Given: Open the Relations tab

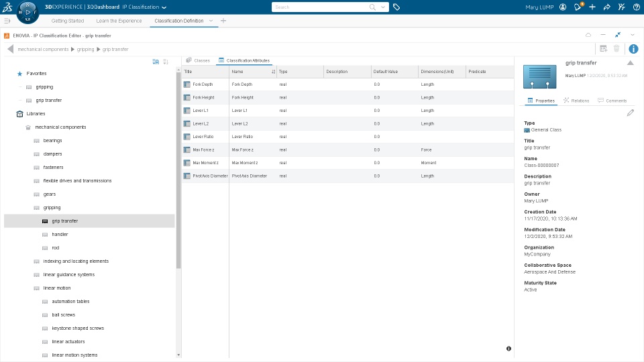Looking at the screenshot, I should click(x=576, y=101).
